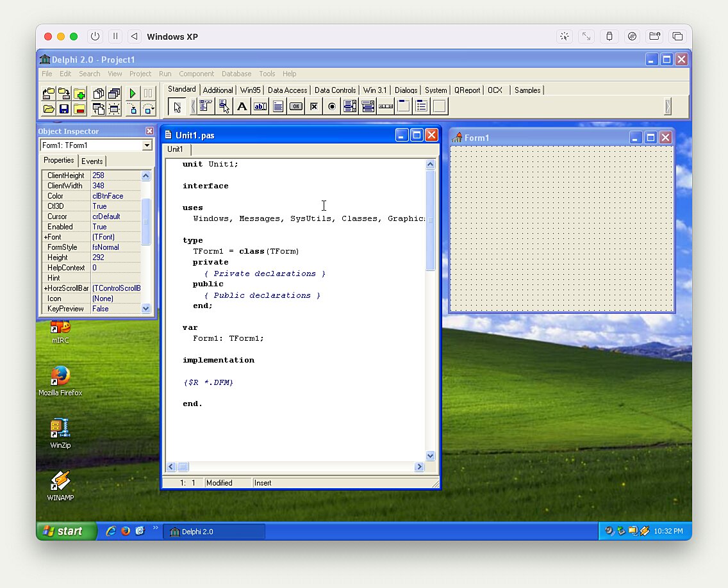Click Select Unit from List icon
This screenshot has height=588, width=728.
pos(98,94)
